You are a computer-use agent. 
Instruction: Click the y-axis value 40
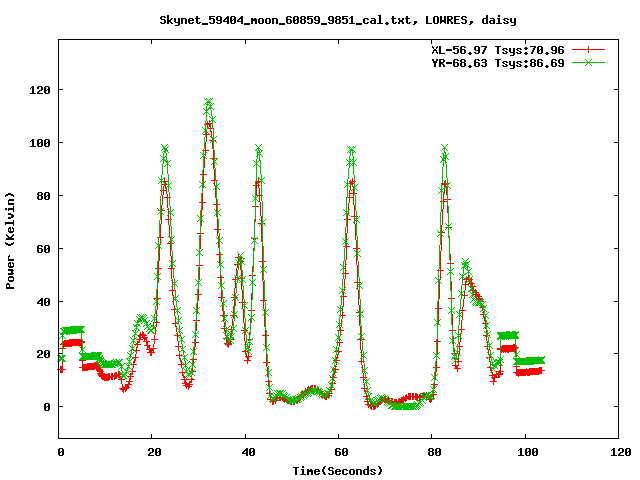point(43,302)
